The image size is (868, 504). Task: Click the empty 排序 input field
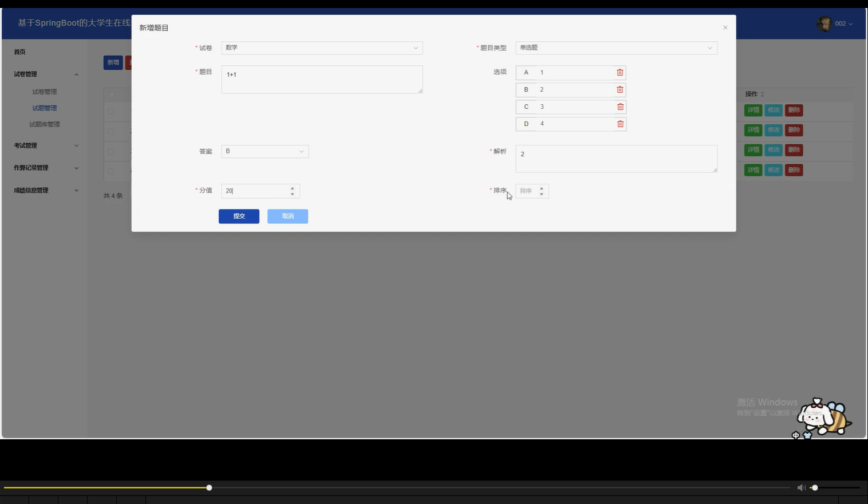pos(532,191)
